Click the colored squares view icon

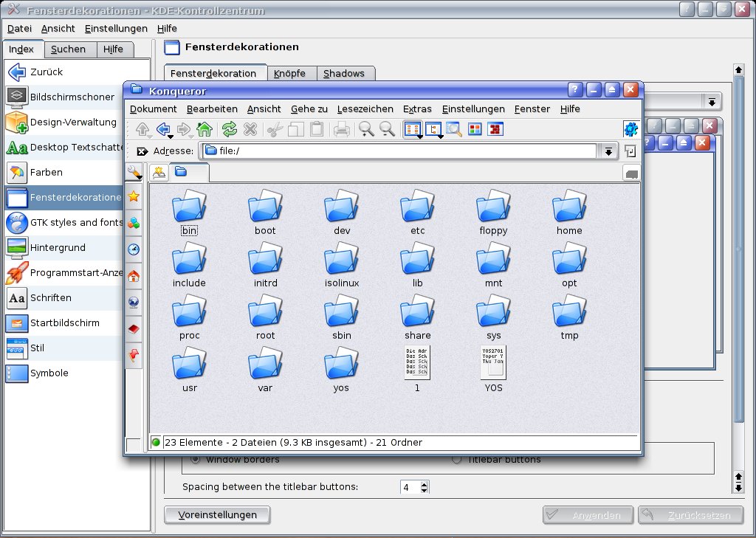point(475,129)
